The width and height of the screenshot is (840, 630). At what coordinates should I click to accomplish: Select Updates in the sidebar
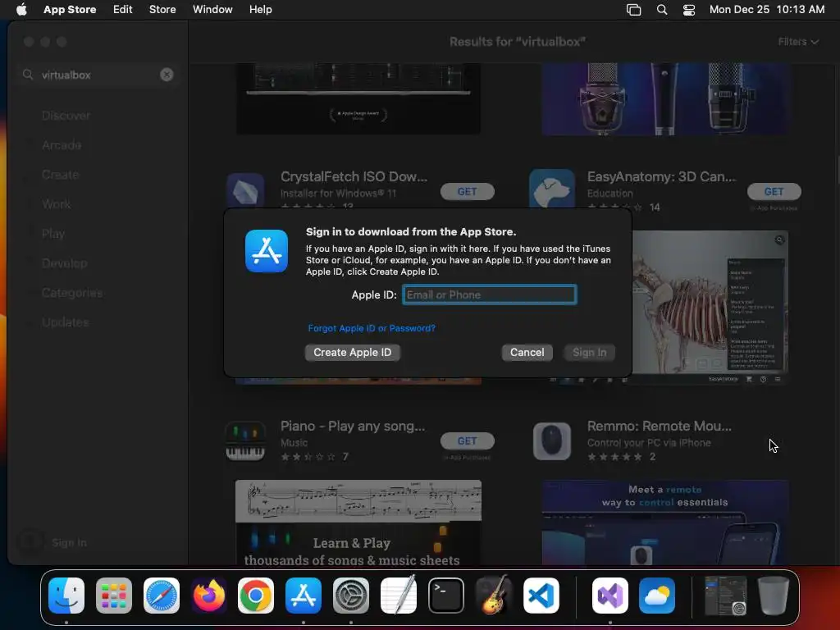click(66, 322)
